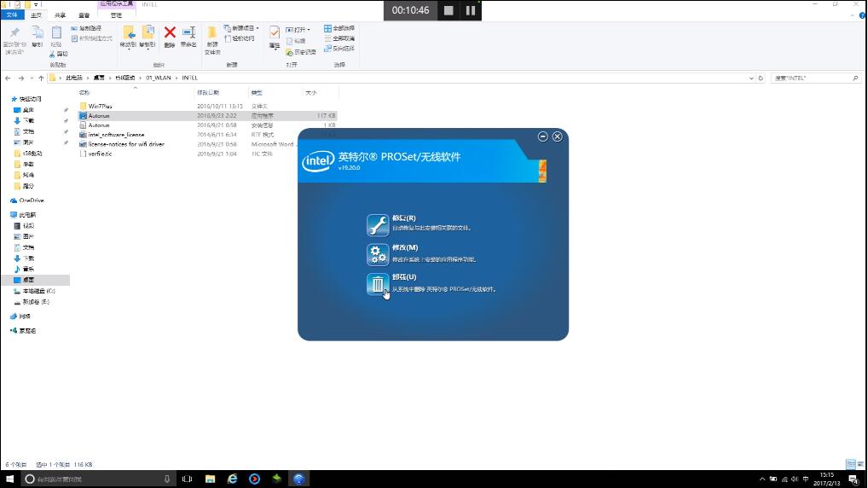Sort by Type (类型) column header
Screen dimensions: 868x488
pos(257,92)
